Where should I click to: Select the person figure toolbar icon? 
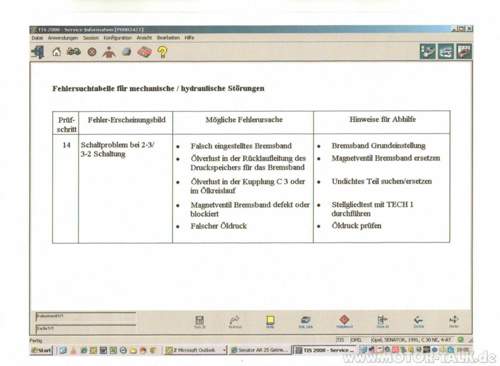tap(109, 52)
